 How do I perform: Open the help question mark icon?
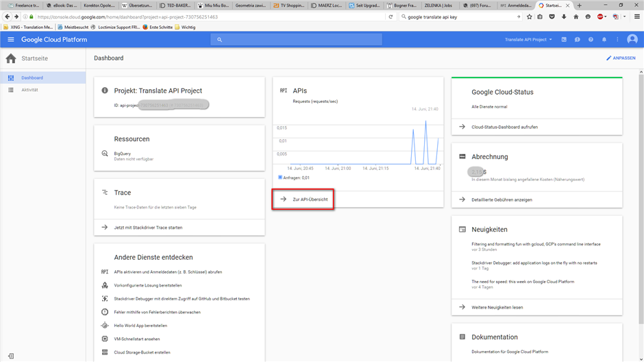[591, 40]
